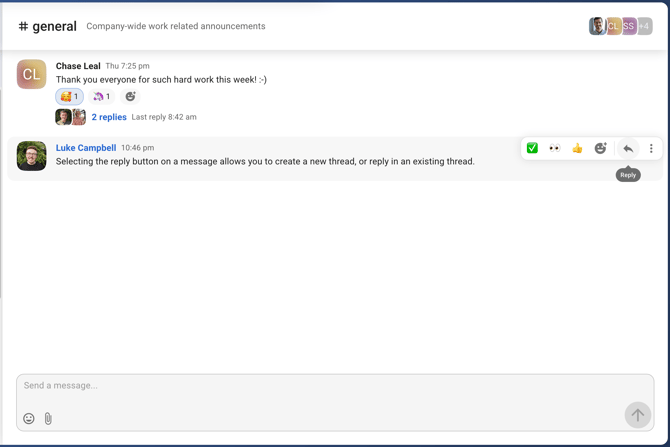Show the +4 additional channel members

645,27
